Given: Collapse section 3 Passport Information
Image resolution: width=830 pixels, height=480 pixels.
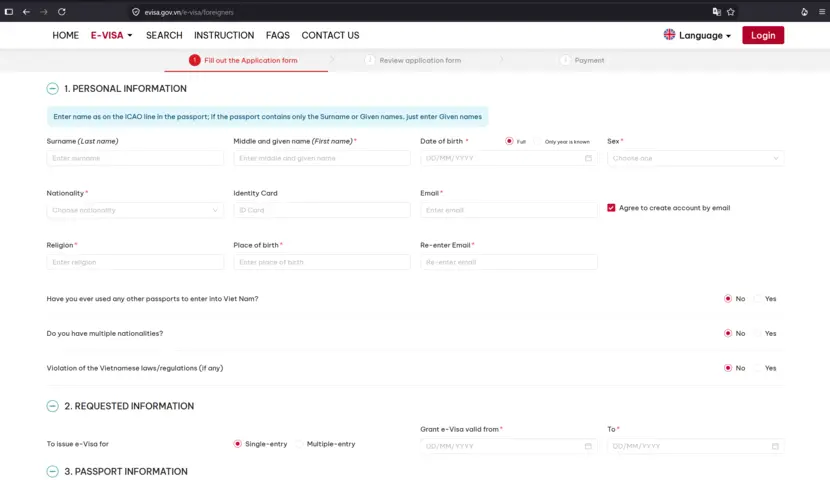Looking at the screenshot, I should 52,472.
